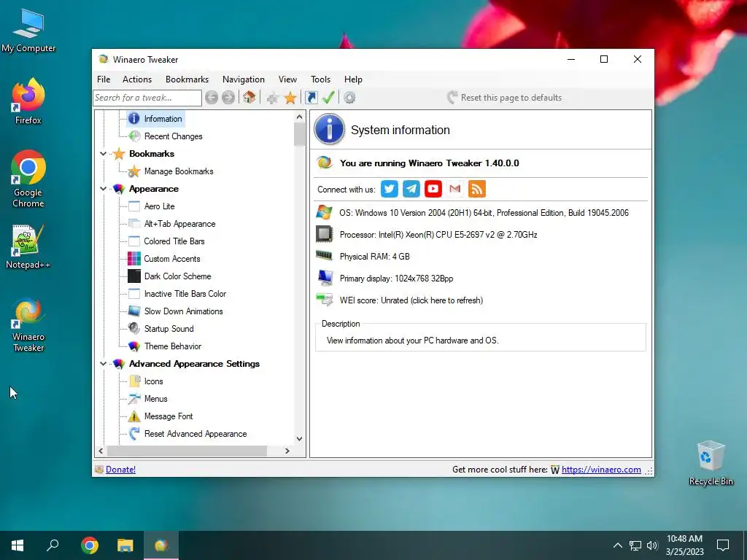Select the Recycle Bin desktop icon

[x=711, y=463]
